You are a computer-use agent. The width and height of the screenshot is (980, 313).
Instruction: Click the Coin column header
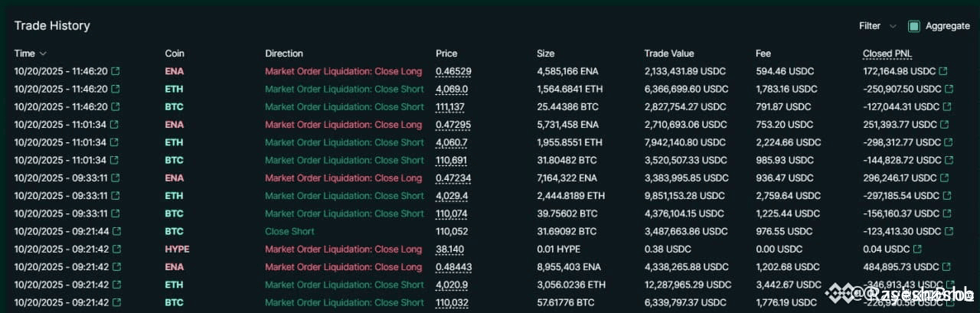click(175, 54)
